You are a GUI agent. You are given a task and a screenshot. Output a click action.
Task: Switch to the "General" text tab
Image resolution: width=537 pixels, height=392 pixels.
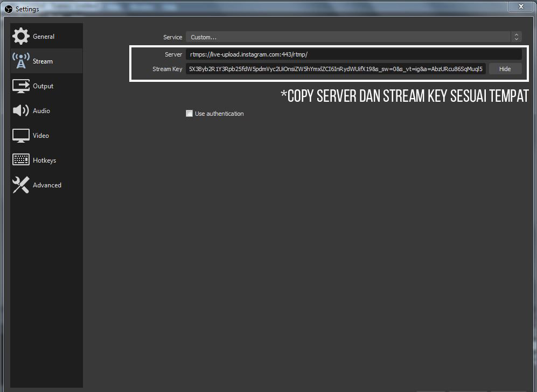(x=44, y=37)
